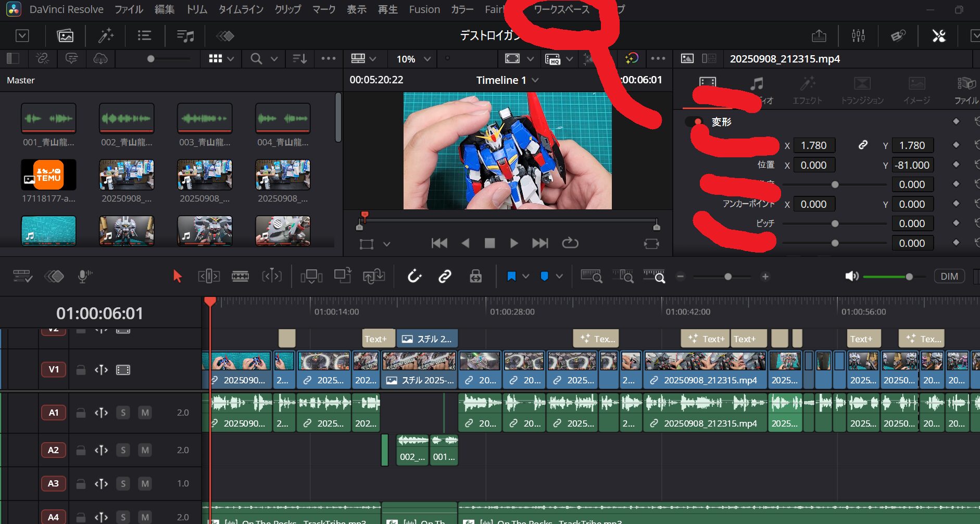Screen dimensions: 980x524
Task: Stop playback in the viewer
Action: 489,243
